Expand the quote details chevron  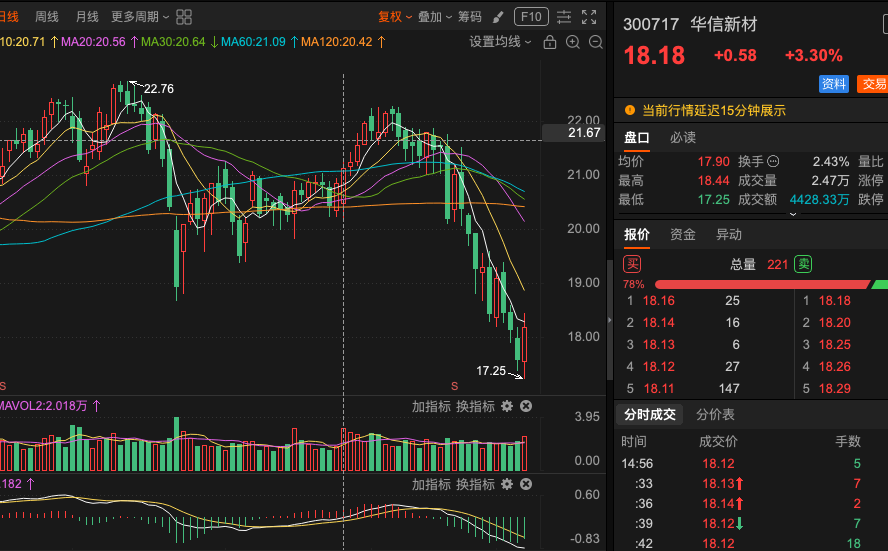(x=793, y=214)
